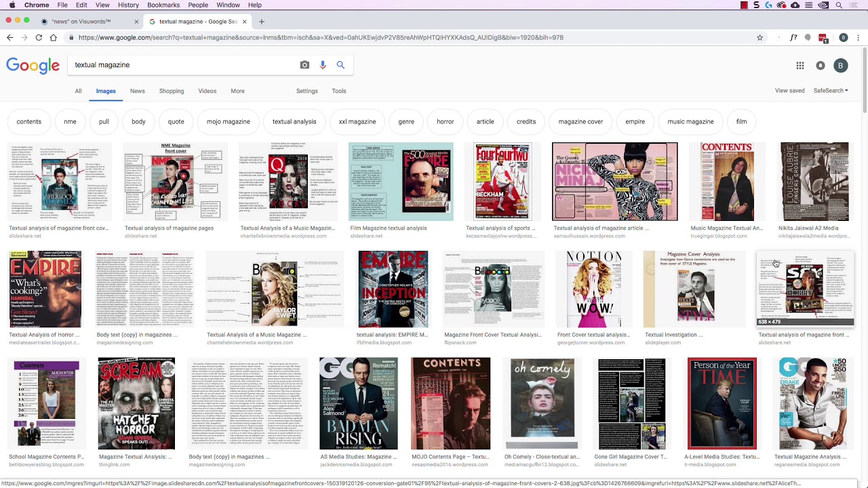
Task: Click the red extension icon in Chrome toolbar
Action: tap(823, 38)
